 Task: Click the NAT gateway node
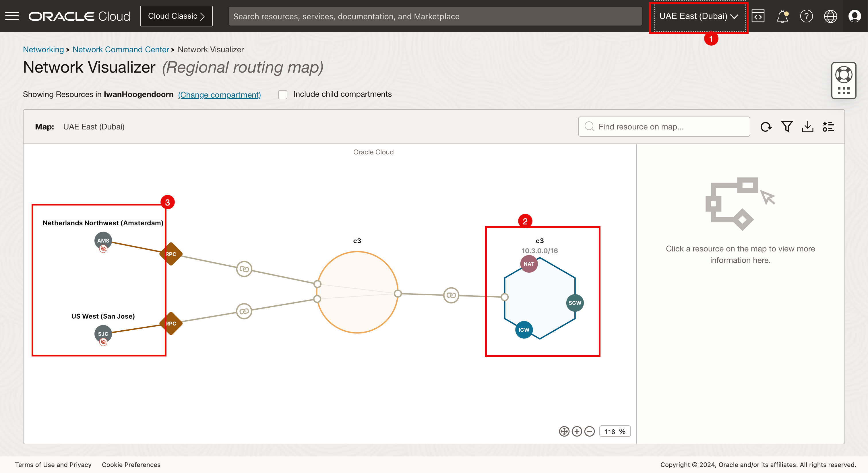pos(529,264)
